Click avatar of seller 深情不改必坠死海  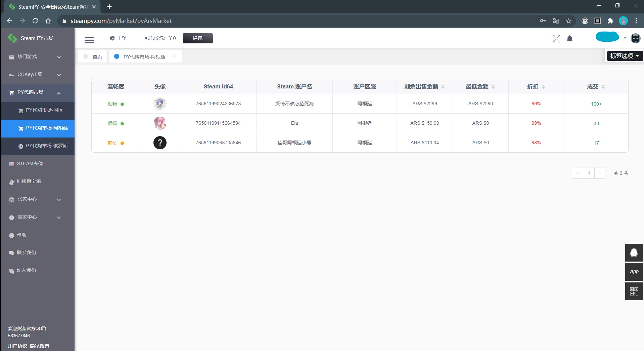click(160, 104)
